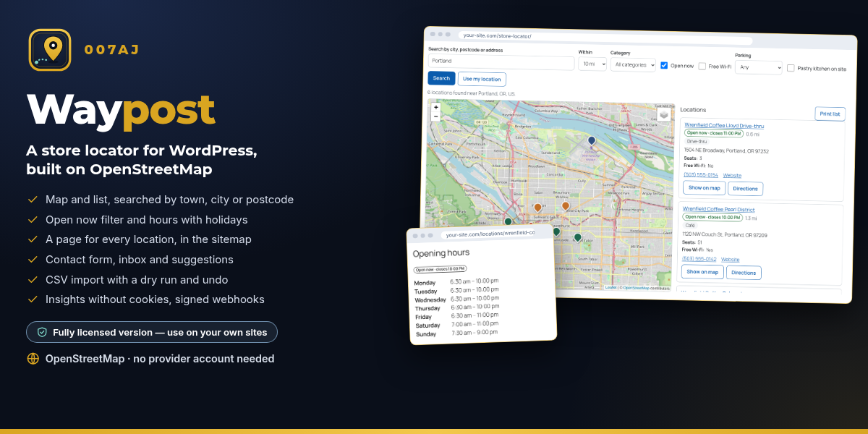Click the Wednesday hours row
This screenshot has width=868, height=434.
[457, 299]
